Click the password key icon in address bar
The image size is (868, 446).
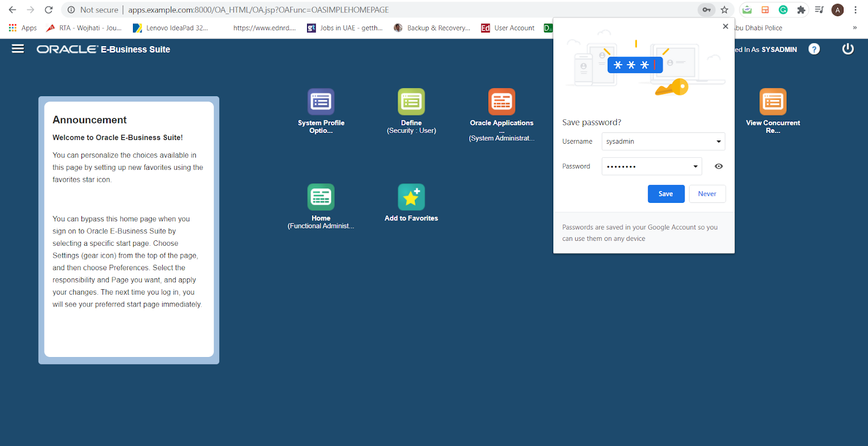coord(706,10)
